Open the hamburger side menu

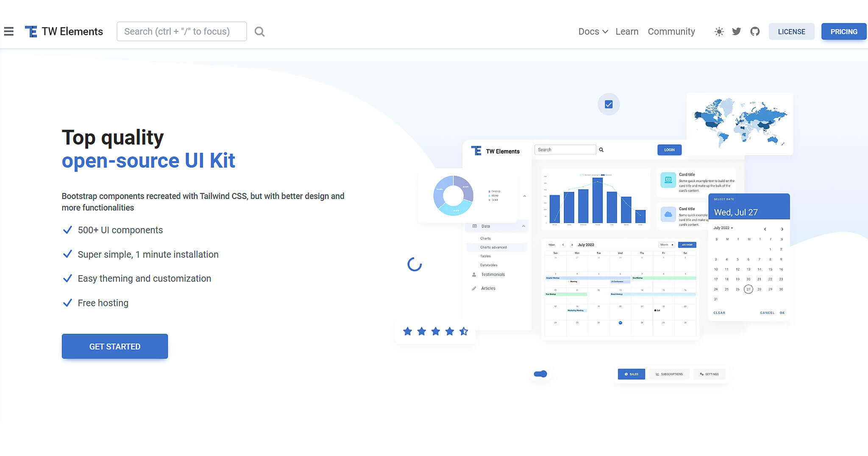(9, 31)
